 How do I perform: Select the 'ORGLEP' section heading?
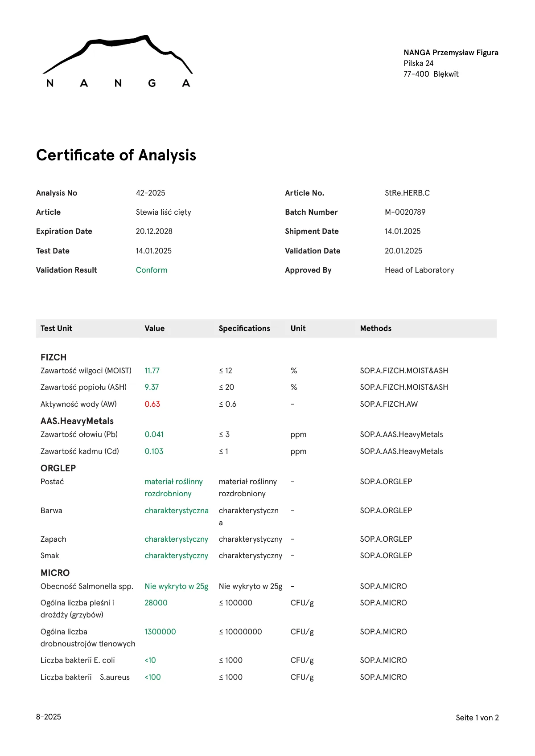[x=58, y=468]
